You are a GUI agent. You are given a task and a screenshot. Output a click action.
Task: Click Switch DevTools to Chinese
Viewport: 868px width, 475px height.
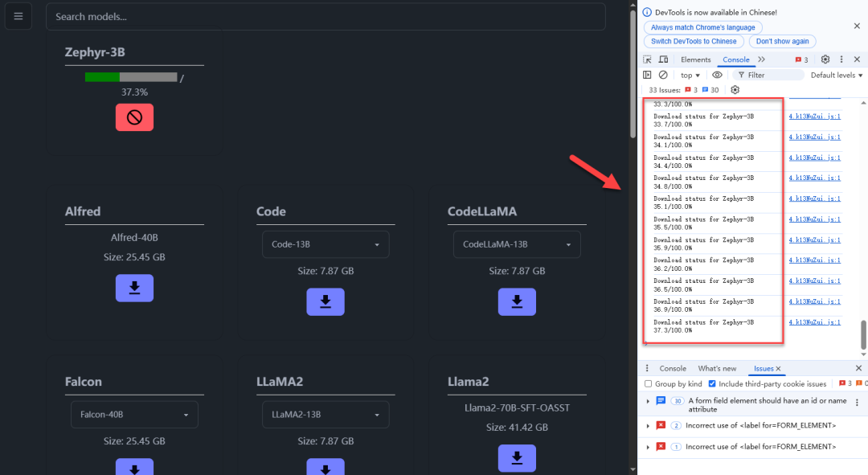point(694,41)
